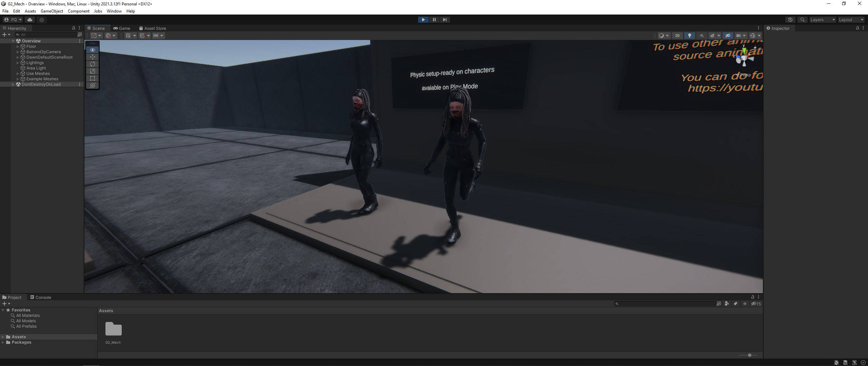Click the Step frame button
The height and width of the screenshot is (366, 868).
(445, 20)
